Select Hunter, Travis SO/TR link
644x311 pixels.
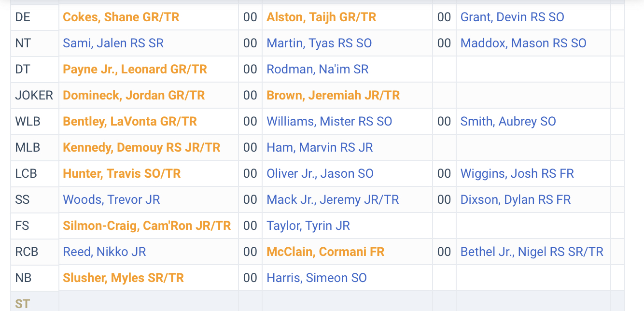tap(122, 173)
